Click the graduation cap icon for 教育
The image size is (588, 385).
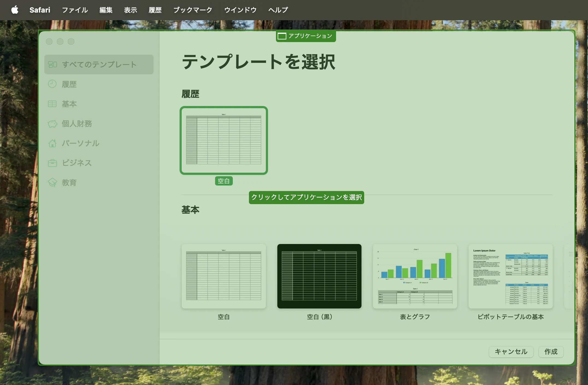point(52,182)
